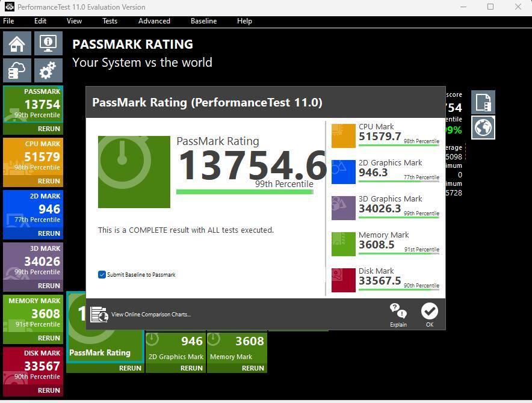Screen dimensions: 532x403
Task: Click the Home icon in sidebar
Action: pyautogui.click(x=17, y=44)
